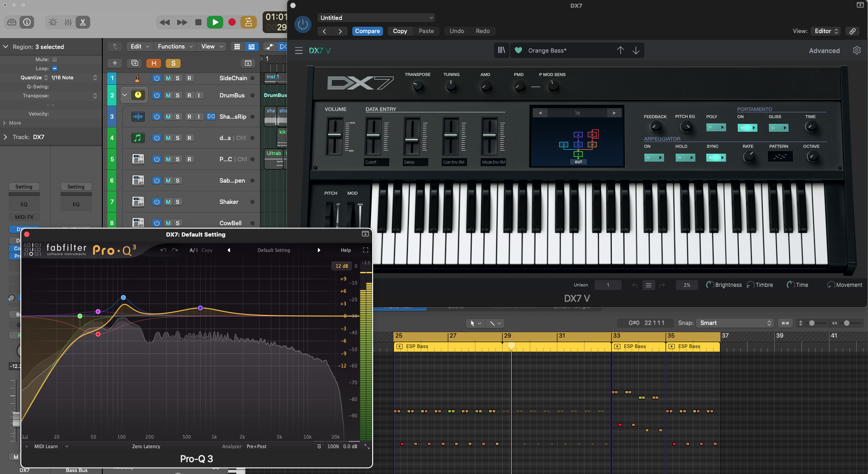Viewport: 868px width, 474px height.
Task: Click the MIDI FX slot button
Action: (24, 217)
